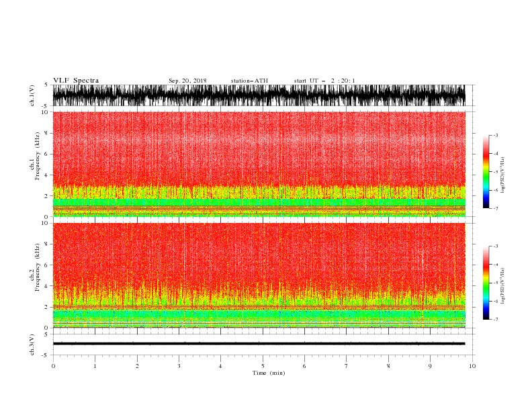Click the "-3" label on ch.1 color bar
The width and height of the screenshot is (532, 411).
(x=496, y=135)
